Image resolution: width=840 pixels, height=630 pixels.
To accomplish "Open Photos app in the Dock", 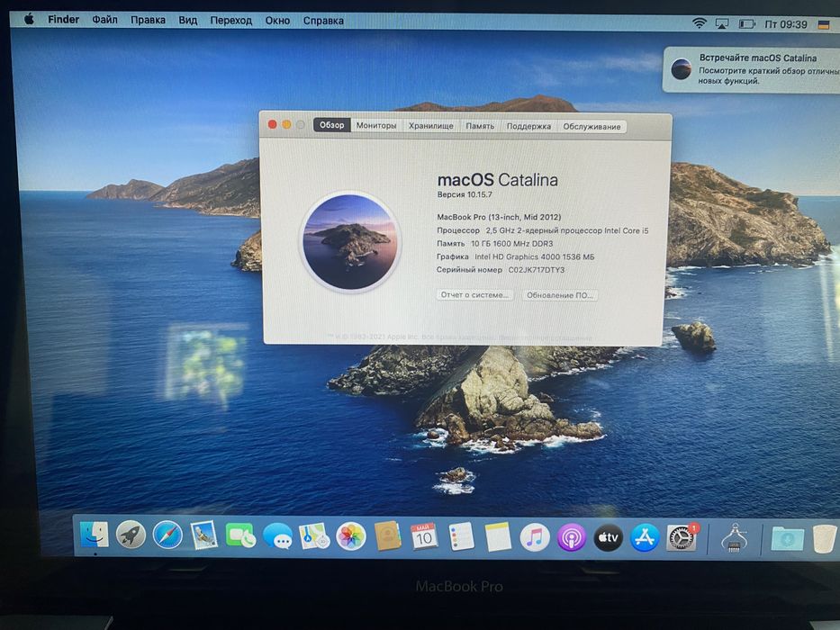I will point(351,536).
